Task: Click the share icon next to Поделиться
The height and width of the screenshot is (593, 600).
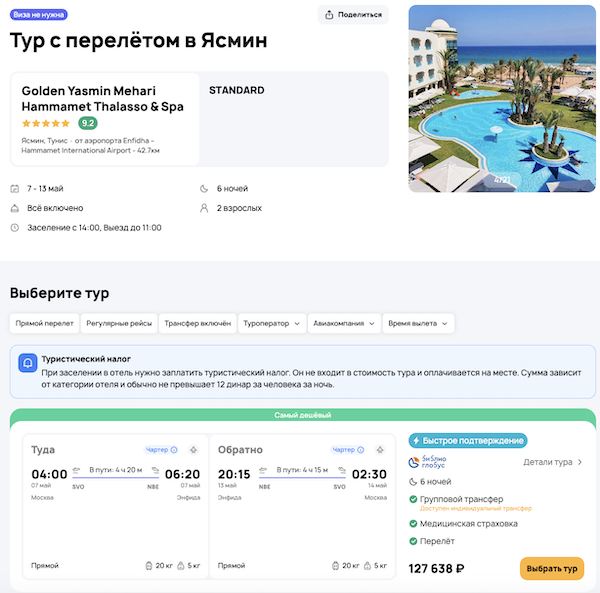Action: 329,14
